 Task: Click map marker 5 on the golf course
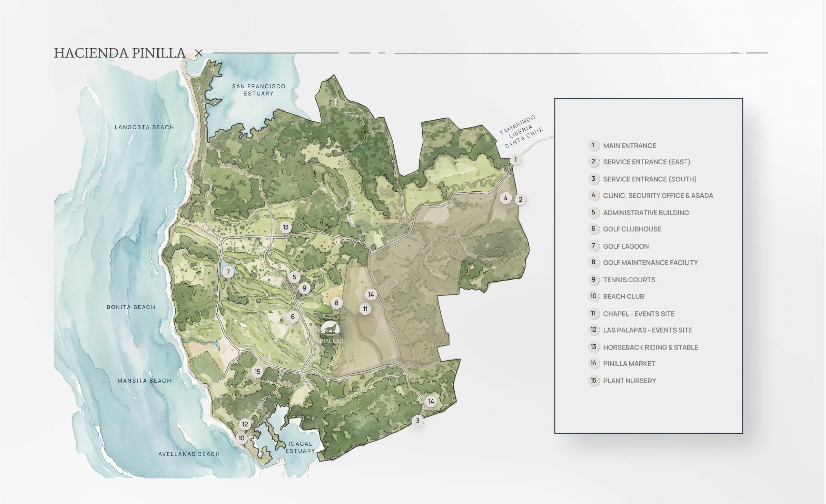(294, 277)
